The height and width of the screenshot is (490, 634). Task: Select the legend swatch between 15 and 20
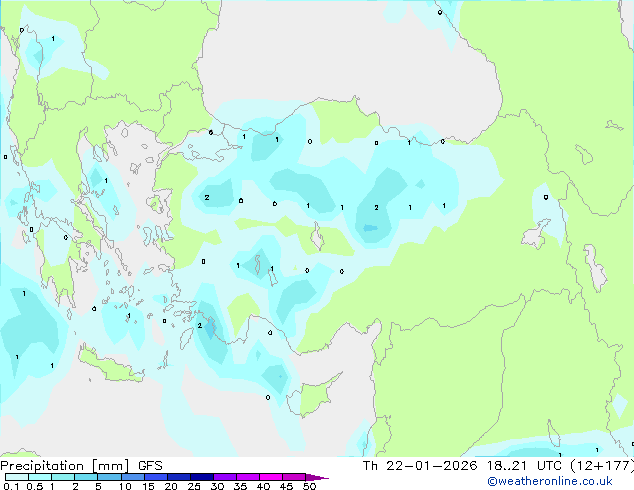click(x=156, y=477)
